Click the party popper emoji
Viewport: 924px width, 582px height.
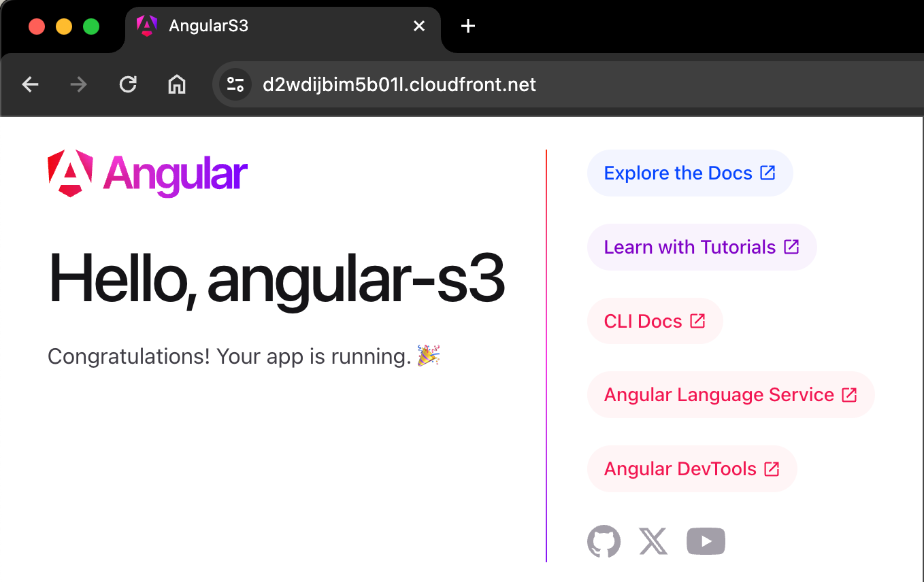coord(429,356)
